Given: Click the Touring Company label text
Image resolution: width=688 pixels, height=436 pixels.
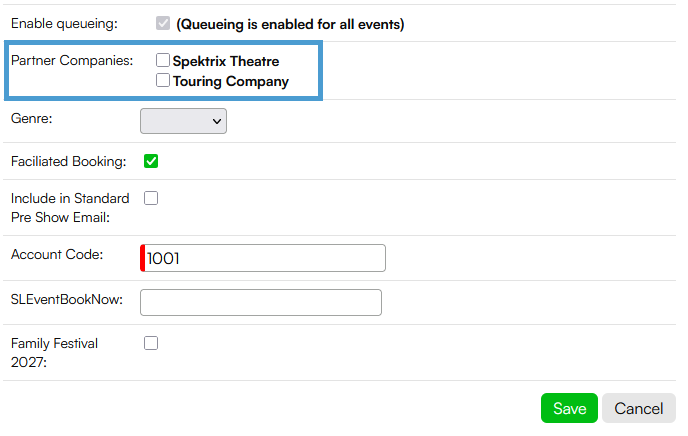Looking at the screenshot, I should point(231,82).
